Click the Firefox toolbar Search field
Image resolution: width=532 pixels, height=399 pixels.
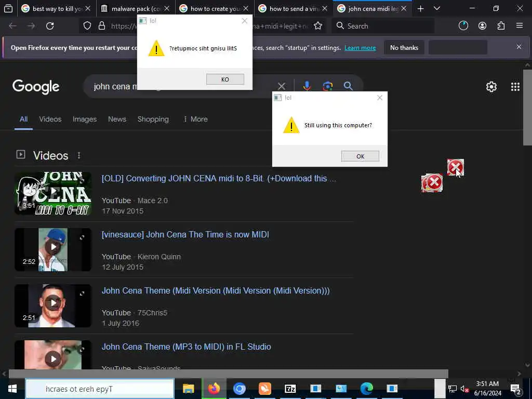[383, 26]
